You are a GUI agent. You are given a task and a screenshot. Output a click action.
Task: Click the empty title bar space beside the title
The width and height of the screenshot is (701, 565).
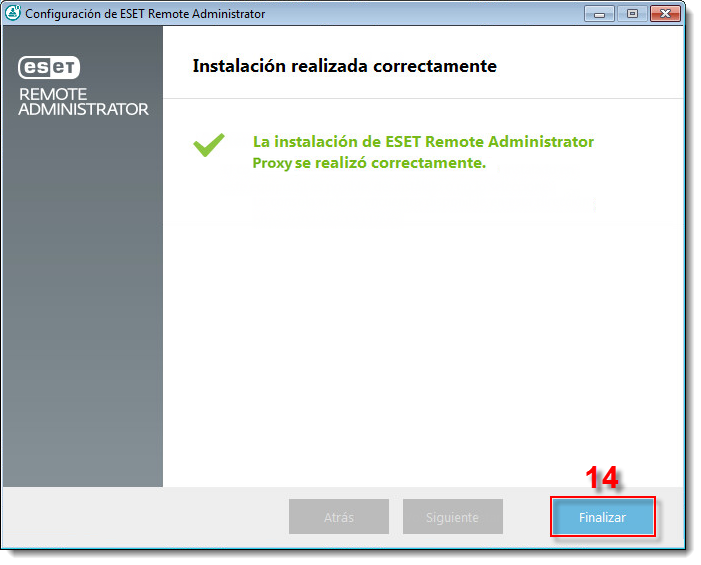click(x=420, y=14)
